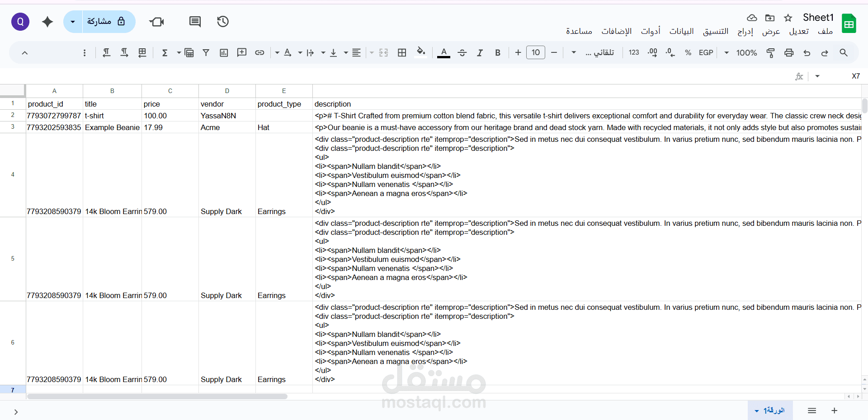Viewport: 868px width, 420px height.
Task: Open the text rotation dropdown
Action: (x=283, y=53)
